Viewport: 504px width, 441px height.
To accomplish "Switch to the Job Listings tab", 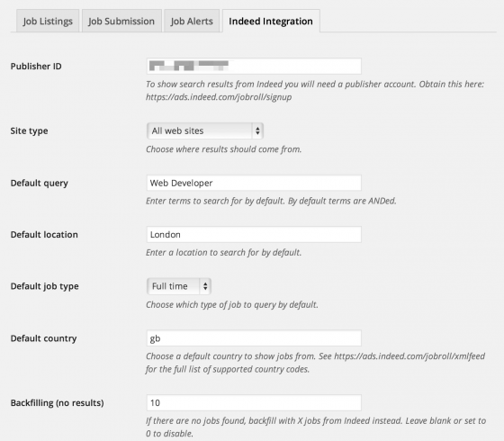I will [x=48, y=22].
